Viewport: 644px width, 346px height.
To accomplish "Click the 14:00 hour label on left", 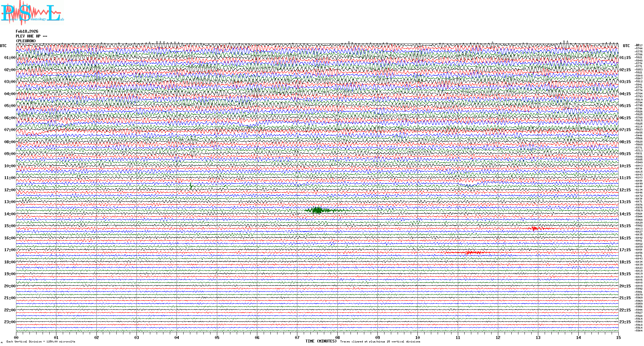I will [10, 214].
